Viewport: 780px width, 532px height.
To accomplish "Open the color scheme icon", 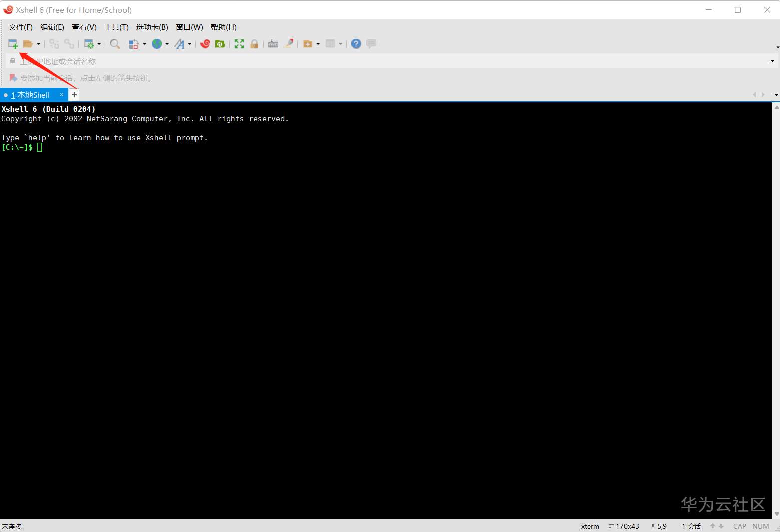I will coord(134,44).
